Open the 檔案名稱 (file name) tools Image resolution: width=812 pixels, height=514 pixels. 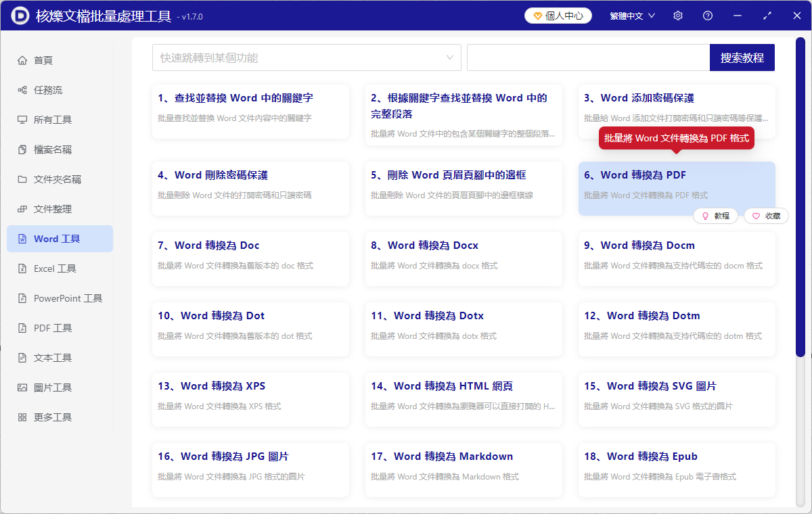pos(60,149)
